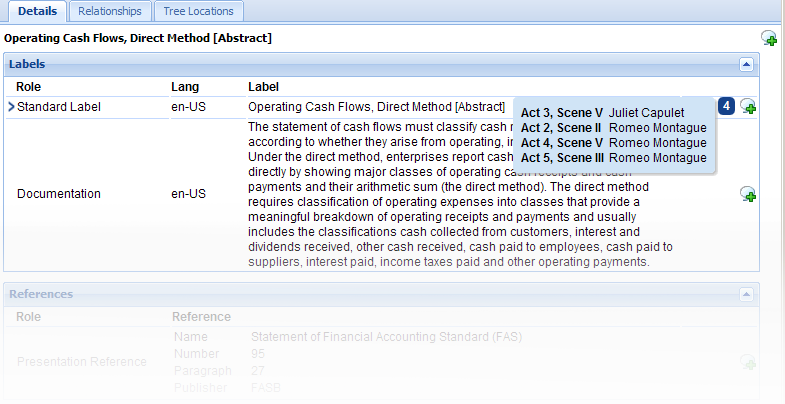
Task: Open the Tree Locations tab
Action: [x=198, y=11]
